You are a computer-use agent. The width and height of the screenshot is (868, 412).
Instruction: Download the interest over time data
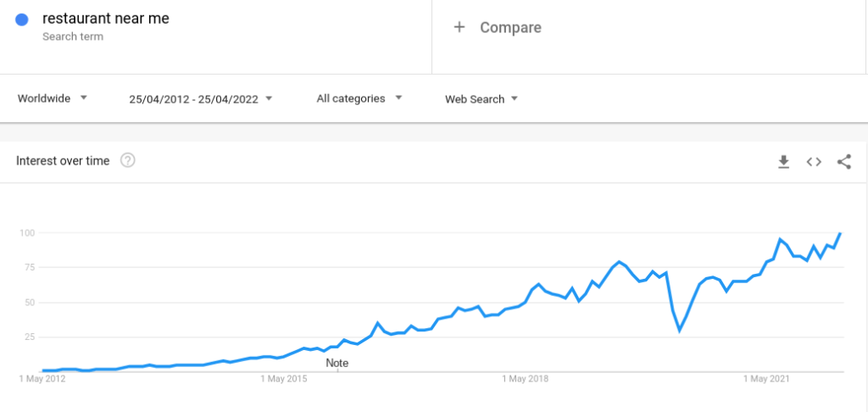click(783, 162)
